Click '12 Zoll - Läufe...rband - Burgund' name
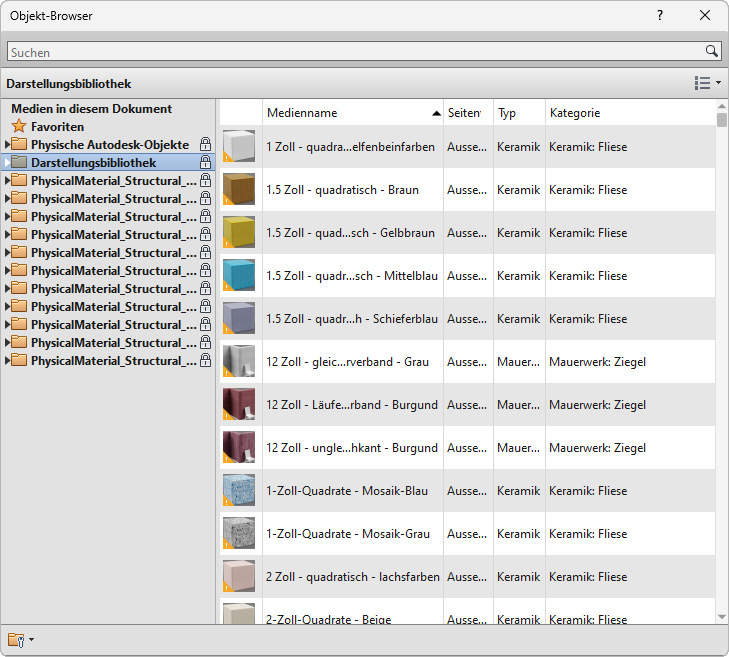This screenshot has width=729, height=657. (x=351, y=405)
